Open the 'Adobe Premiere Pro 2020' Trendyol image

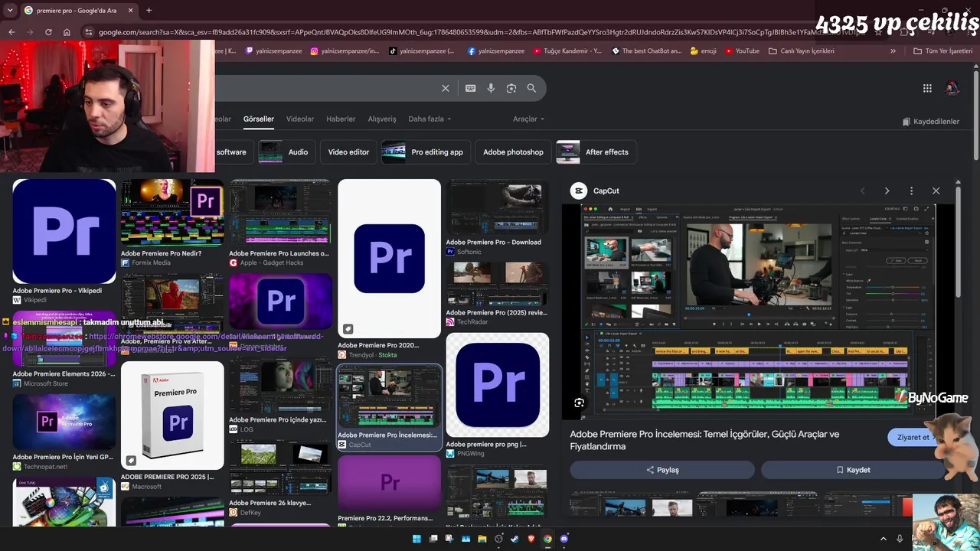389,259
